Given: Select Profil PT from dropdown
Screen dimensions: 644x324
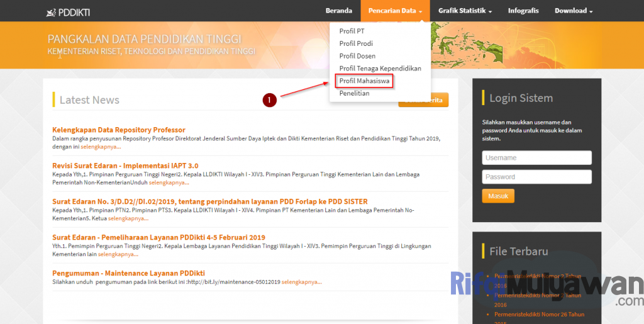Looking at the screenshot, I should [x=352, y=31].
